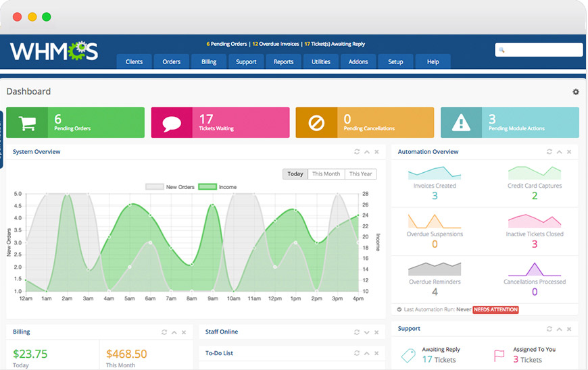The height and width of the screenshot is (370, 588).
Task: Open the dashboard settings gear
Action: click(576, 92)
